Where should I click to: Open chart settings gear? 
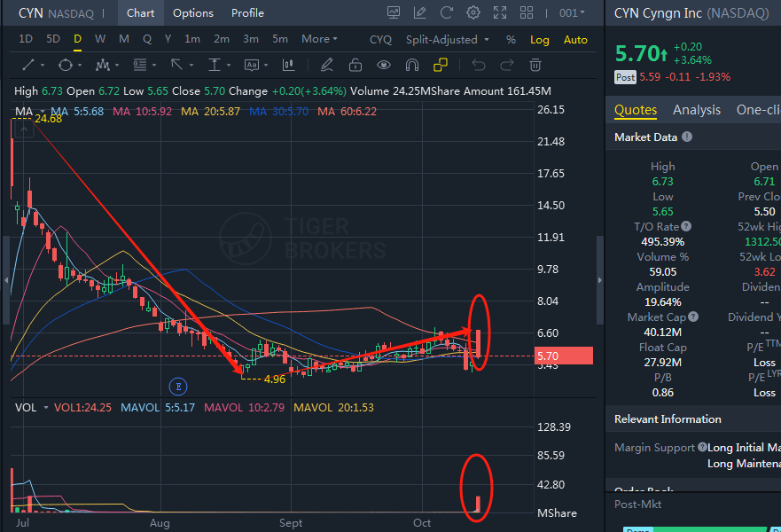pyautogui.click(x=473, y=13)
